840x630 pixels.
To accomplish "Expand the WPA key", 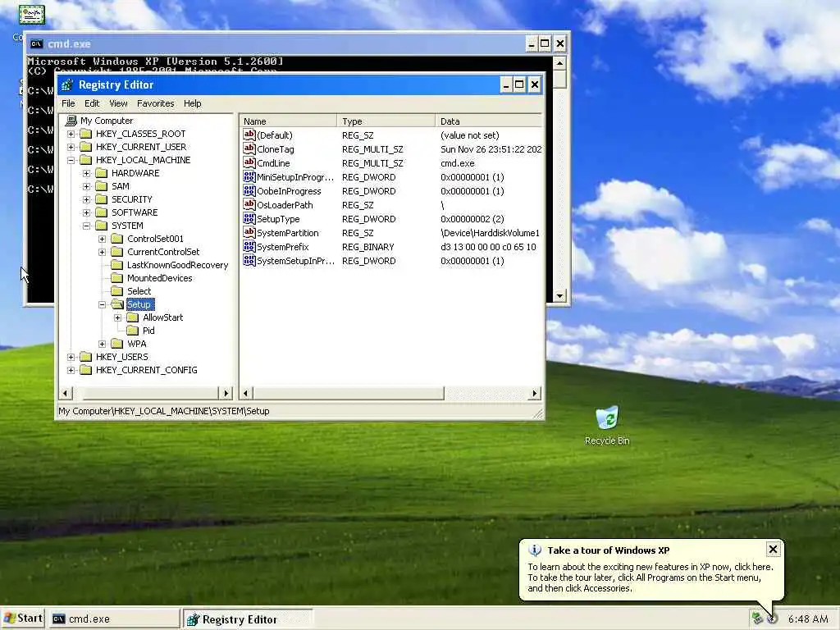I will [102, 344].
